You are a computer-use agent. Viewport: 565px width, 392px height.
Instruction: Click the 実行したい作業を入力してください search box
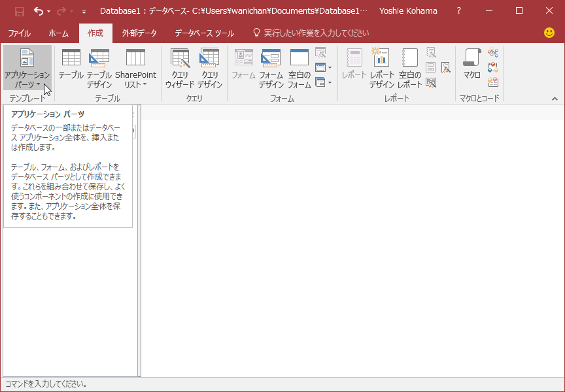[x=311, y=33]
